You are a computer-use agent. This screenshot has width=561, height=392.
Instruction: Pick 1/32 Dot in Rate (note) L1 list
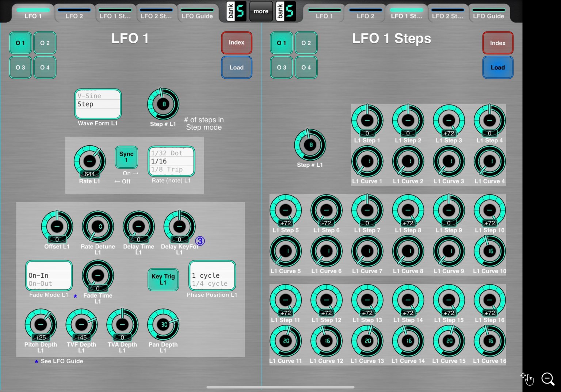pyautogui.click(x=171, y=153)
